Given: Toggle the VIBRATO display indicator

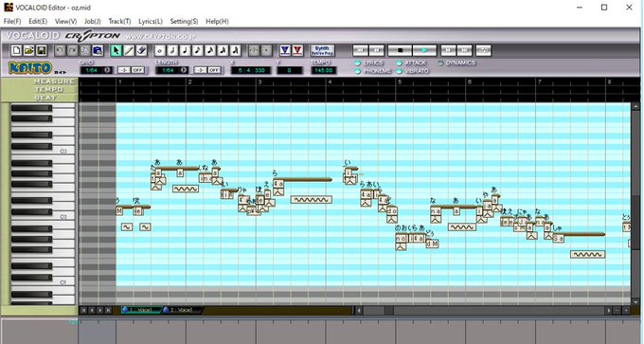Looking at the screenshot, I should click(399, 71).
